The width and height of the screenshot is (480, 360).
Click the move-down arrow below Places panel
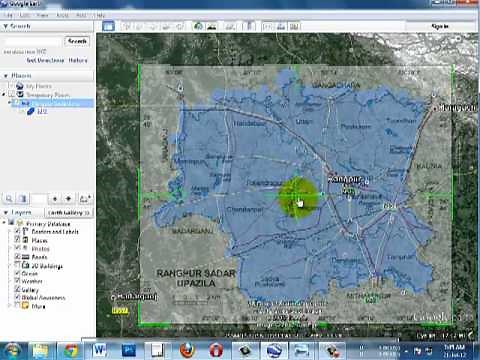pos(68,199)
